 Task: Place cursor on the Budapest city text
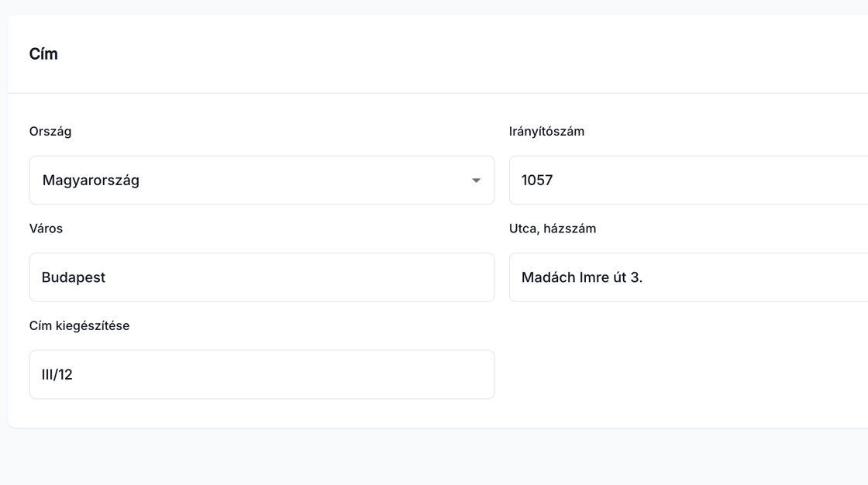pyautogui.click(x=74, y=277)
